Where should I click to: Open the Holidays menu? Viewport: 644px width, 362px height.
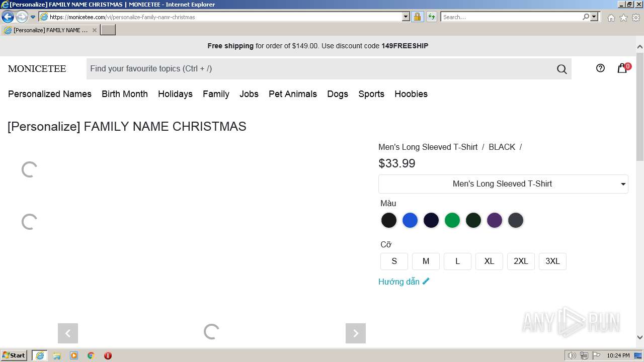(x=175, y=94)
